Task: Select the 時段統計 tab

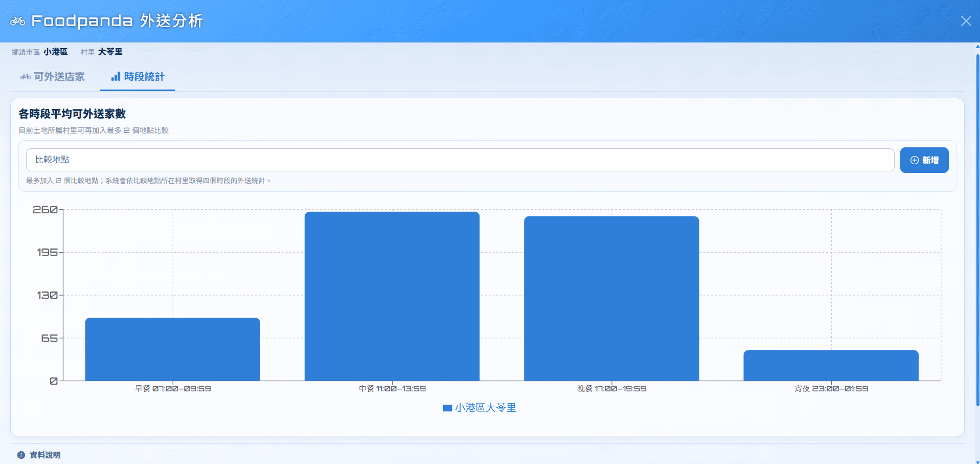Action: [138, 77]
